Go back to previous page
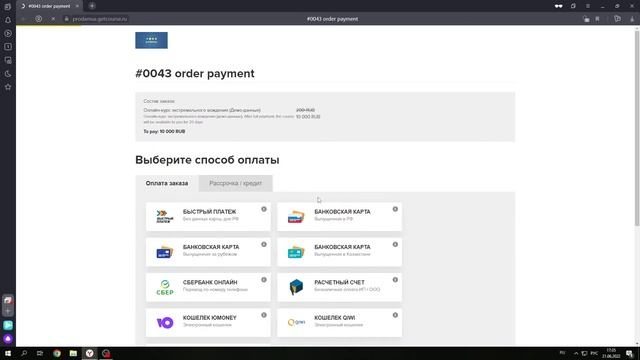Image resolution: width=640 pixels, height=360 pixels. (24, 19)
